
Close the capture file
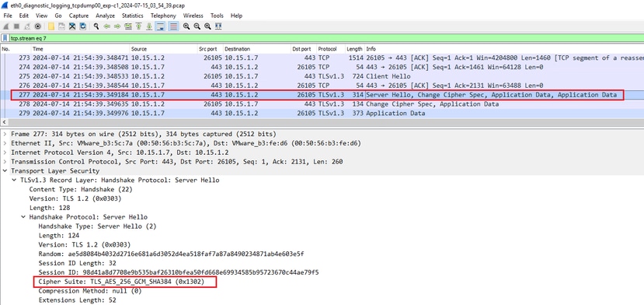tap(72, 26)
